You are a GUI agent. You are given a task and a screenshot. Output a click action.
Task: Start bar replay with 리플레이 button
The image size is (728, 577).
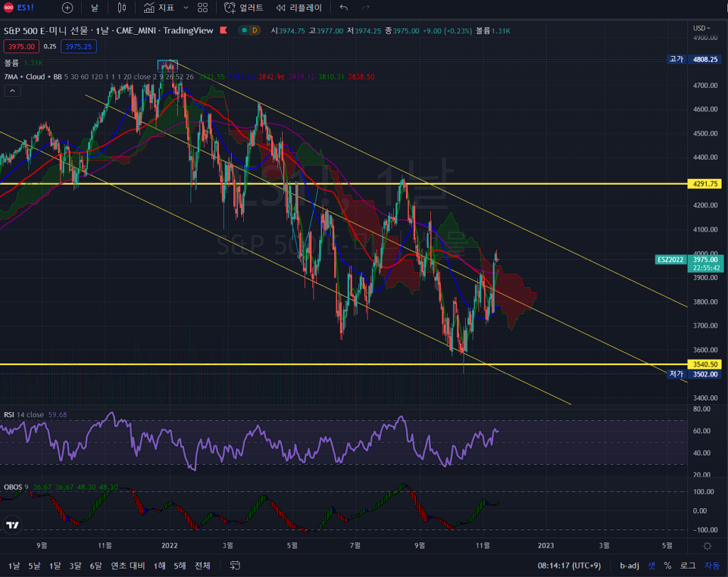pos(299,8)
